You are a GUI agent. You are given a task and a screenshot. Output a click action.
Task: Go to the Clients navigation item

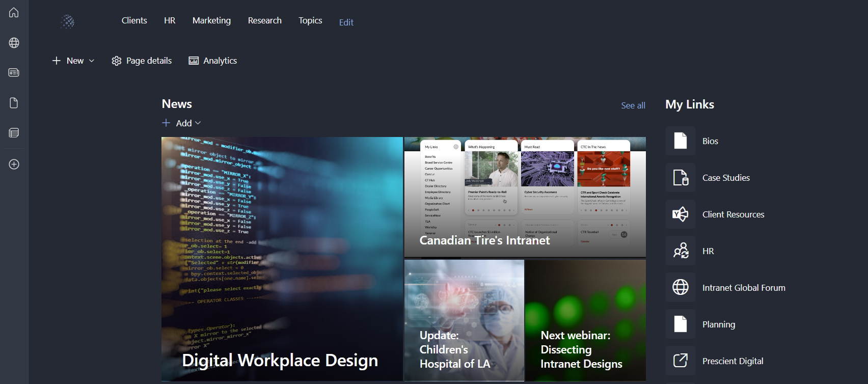(134, 20)
